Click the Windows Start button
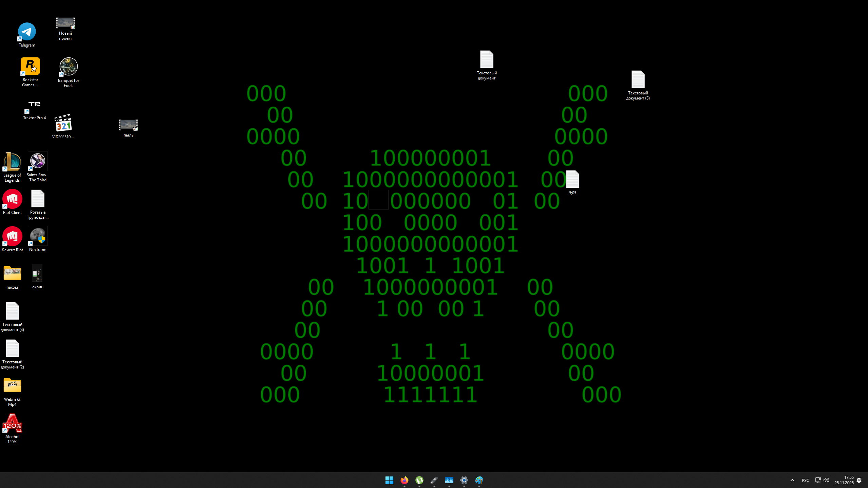The image size is (868, 488). click(x=389, y=480)
